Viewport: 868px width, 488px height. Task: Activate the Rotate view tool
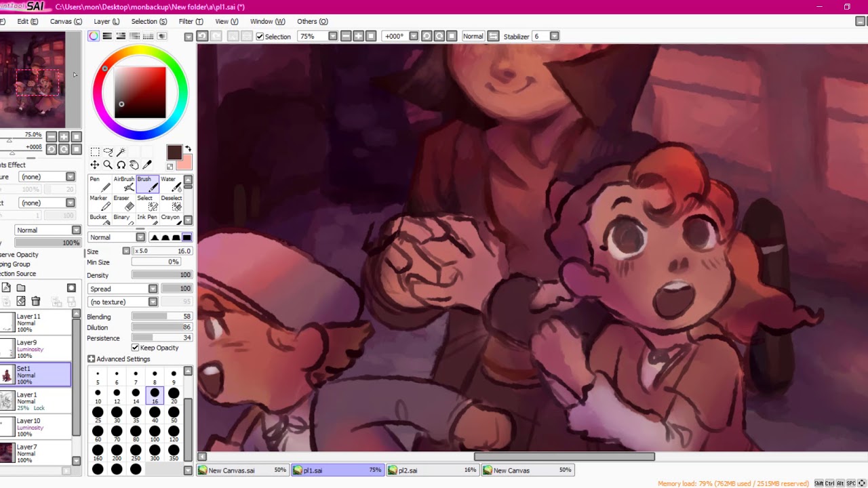[x=121, y=165]
